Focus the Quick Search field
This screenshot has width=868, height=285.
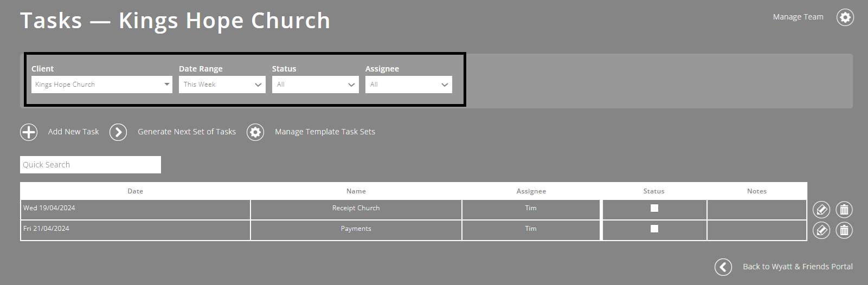point(91,165)
